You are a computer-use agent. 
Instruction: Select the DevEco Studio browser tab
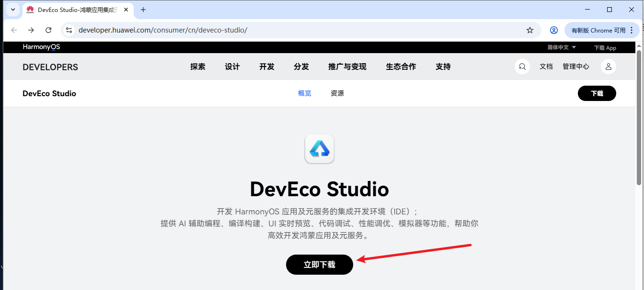[x=78, y=10]
